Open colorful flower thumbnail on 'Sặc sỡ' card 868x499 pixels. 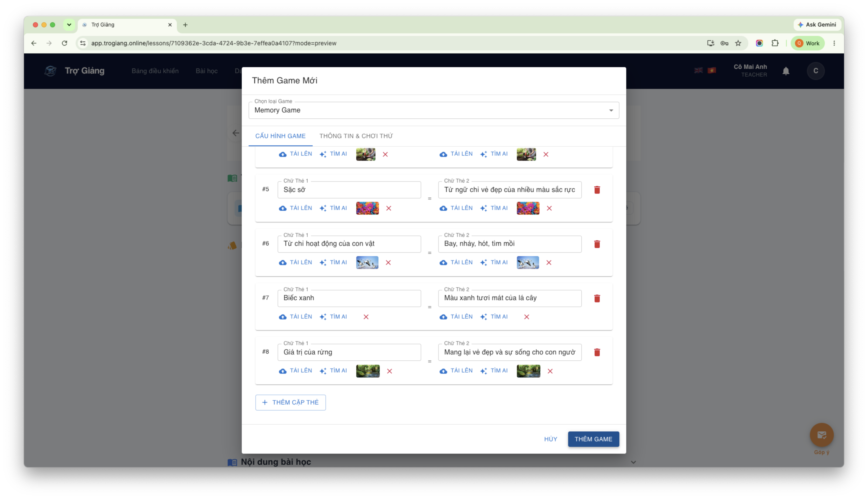(x=367, y=208)
